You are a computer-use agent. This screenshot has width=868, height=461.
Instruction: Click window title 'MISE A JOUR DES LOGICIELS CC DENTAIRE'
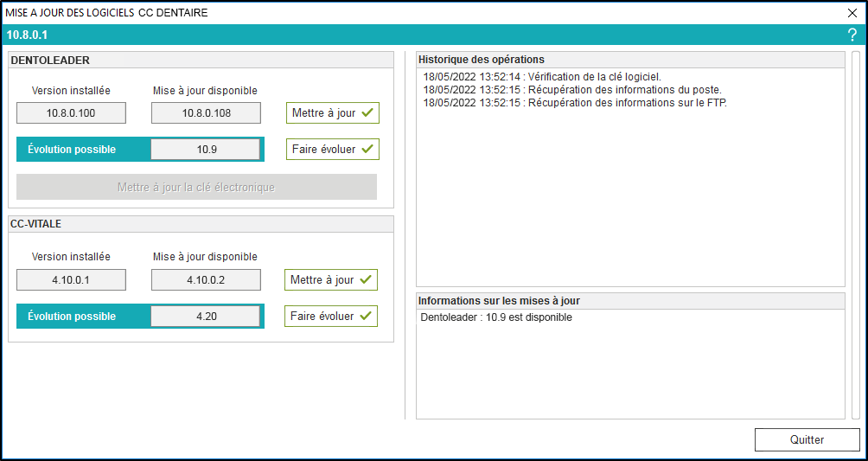(x=107, y=12)
